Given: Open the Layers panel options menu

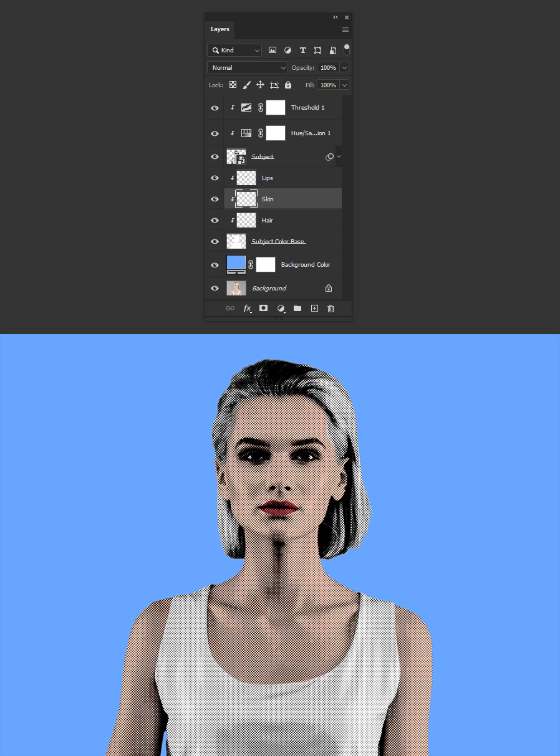Looking at the screenshot, I should [345, 29].
